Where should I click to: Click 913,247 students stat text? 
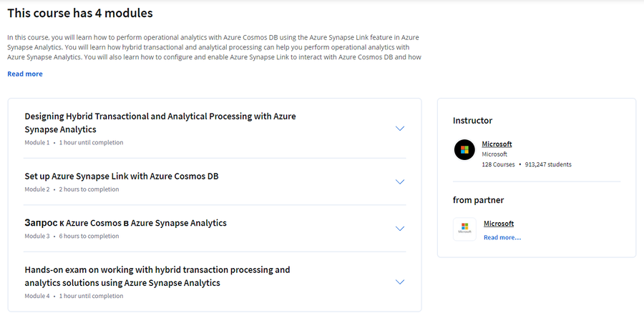pos(548,164)
